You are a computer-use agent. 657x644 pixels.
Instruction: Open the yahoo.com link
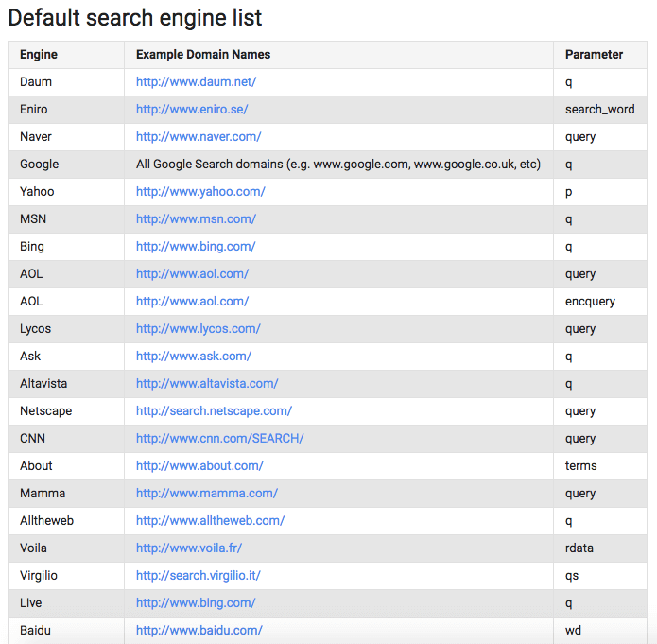[200, 192]
